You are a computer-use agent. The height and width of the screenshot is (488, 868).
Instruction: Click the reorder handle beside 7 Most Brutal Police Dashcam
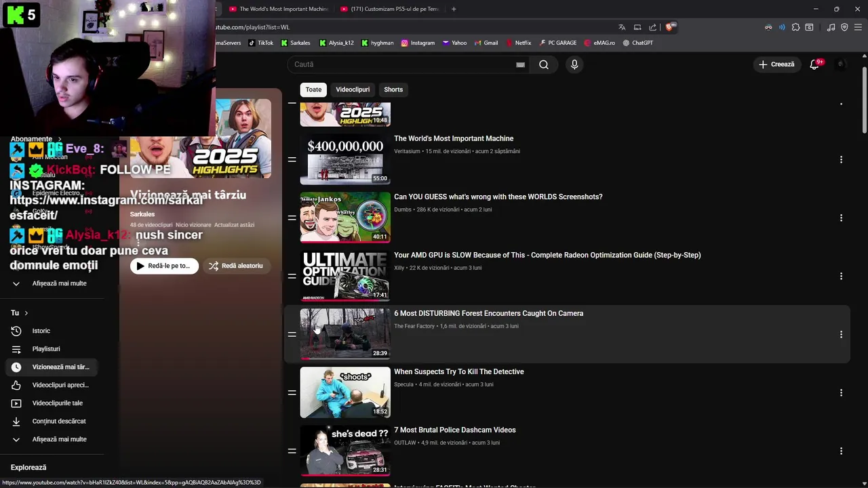[x=292, y=451]
